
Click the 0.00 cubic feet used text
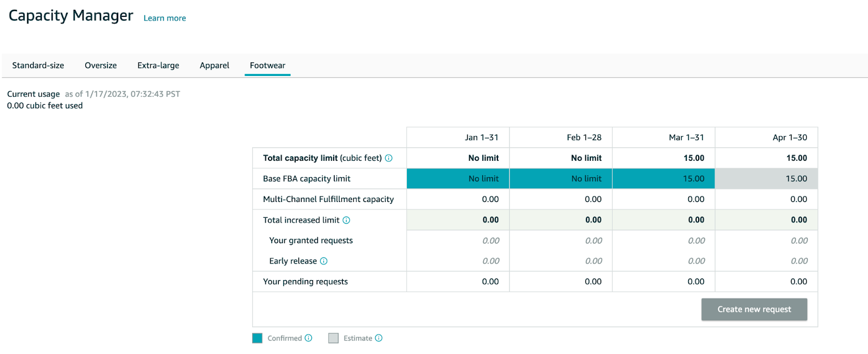pos(44,106)
